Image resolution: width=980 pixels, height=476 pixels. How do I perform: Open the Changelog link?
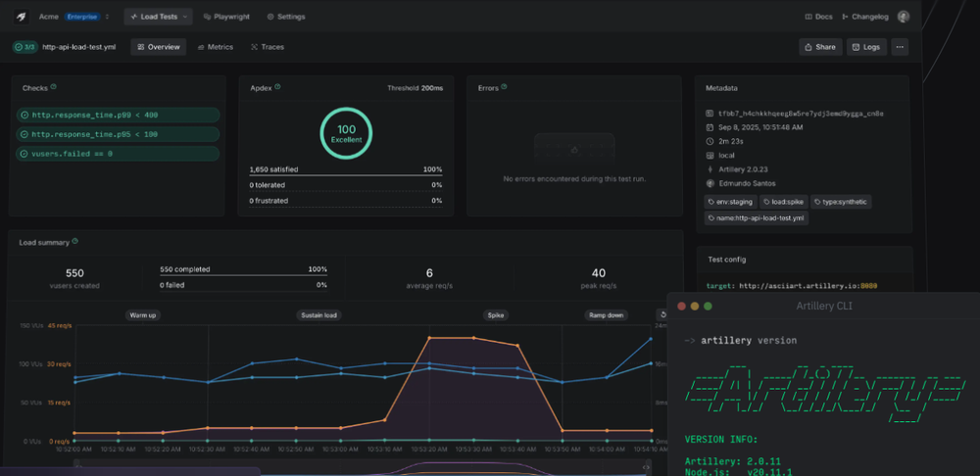point(865,17)
